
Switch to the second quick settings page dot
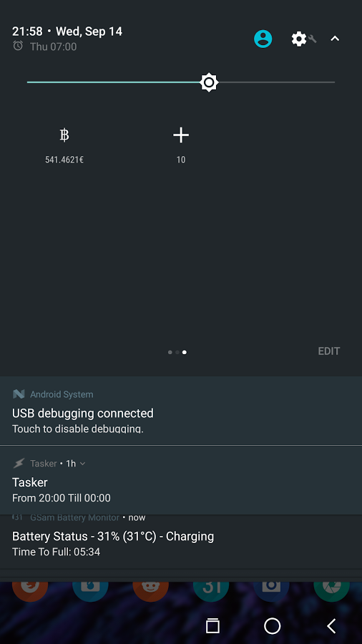pos(177,352)
